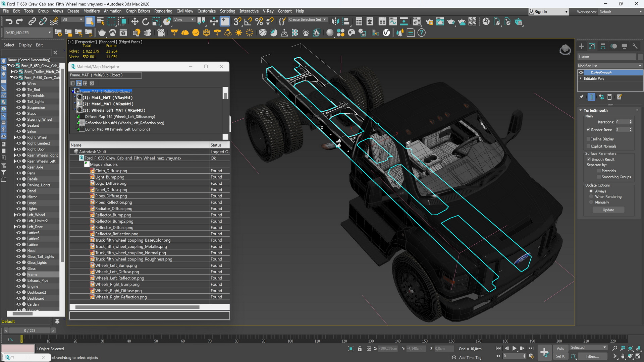Screen dimensions: 644x362
Task: Open the Create Selection Set dropdown
Action: [x=308, y=20]
